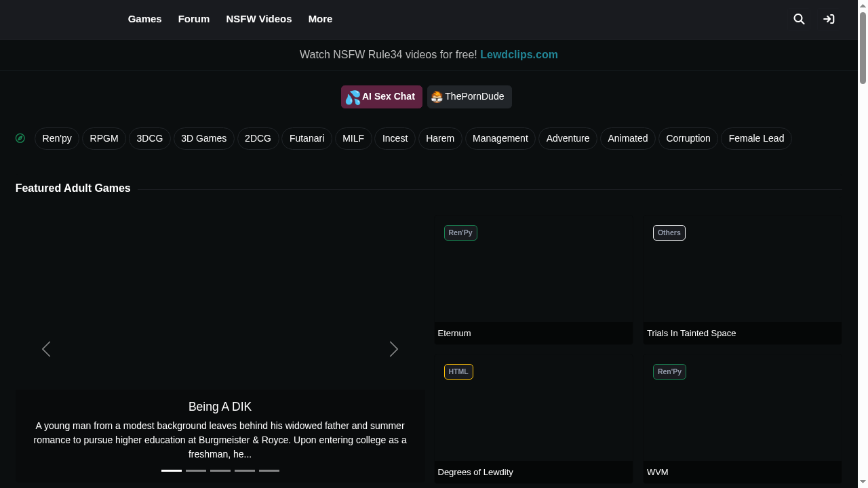Open the Games menu
The width and height of the screenshot is (868, 488).
point(144,19)
